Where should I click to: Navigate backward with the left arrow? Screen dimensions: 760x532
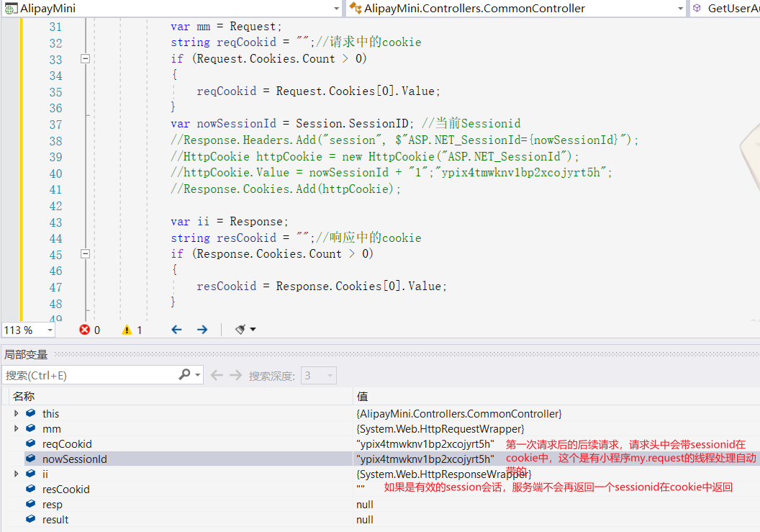click(x=176, y=330)
